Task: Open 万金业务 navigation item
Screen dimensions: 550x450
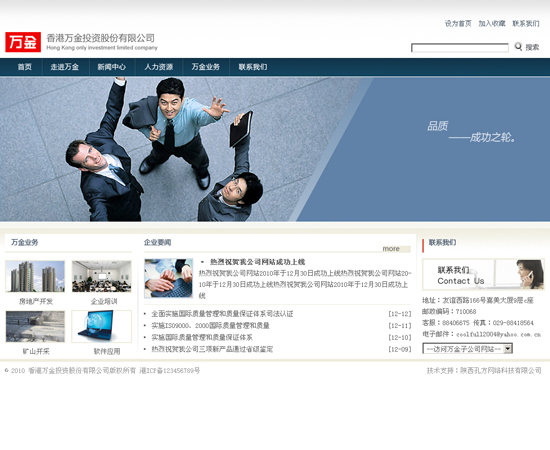Action: tap(206, 67)
